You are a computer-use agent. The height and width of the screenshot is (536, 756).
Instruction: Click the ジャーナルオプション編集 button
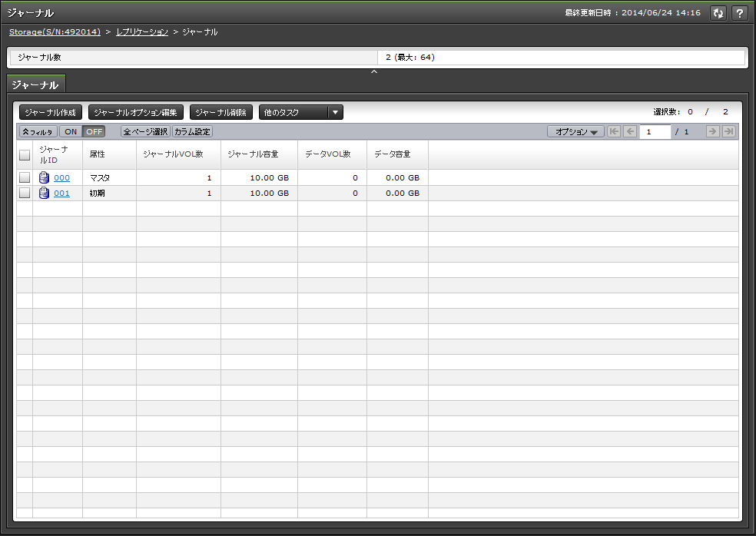pyautogui.click(x=136, y=112)
